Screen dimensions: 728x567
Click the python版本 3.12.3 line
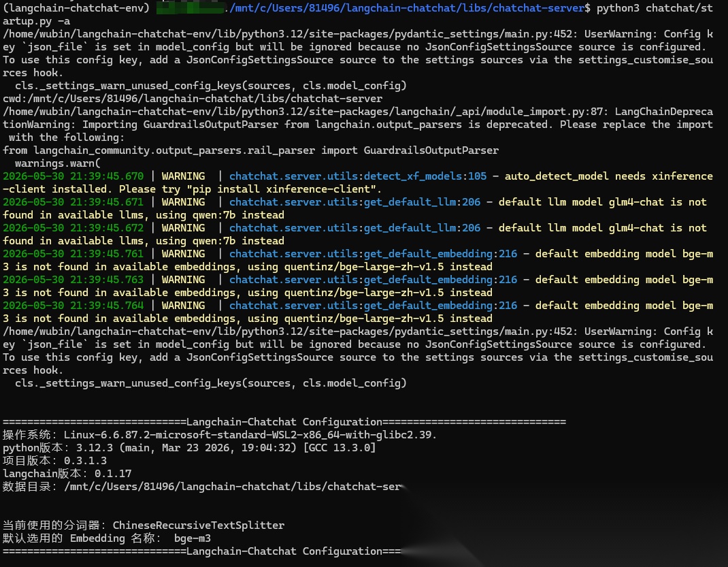[x=189, y=448]
